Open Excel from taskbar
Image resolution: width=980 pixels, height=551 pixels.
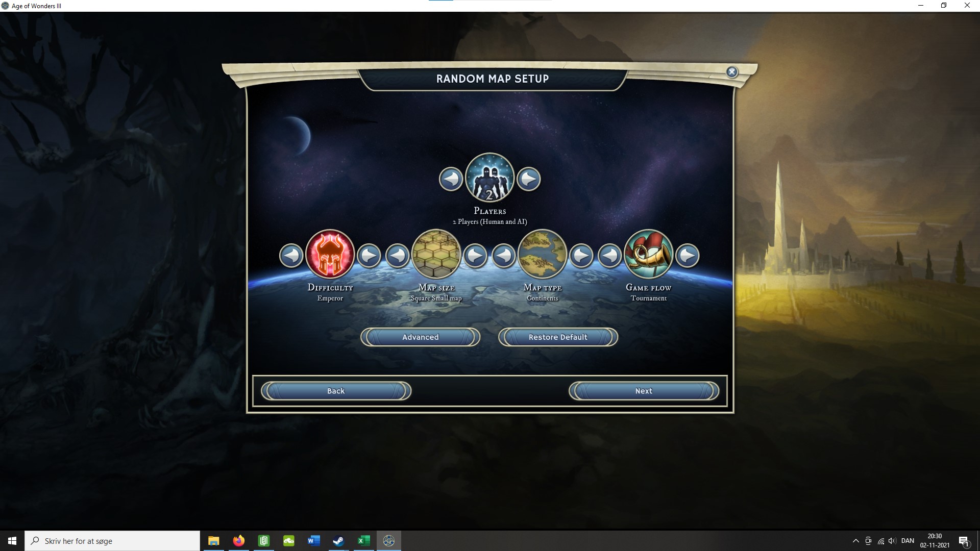[363, 541]
